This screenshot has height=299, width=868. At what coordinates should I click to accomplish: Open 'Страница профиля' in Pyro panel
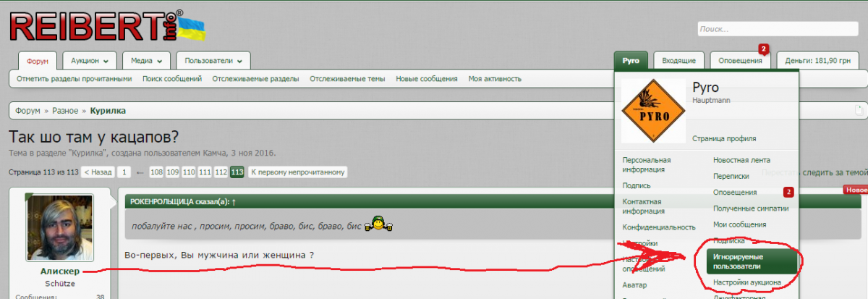click(x=724, y=138)
